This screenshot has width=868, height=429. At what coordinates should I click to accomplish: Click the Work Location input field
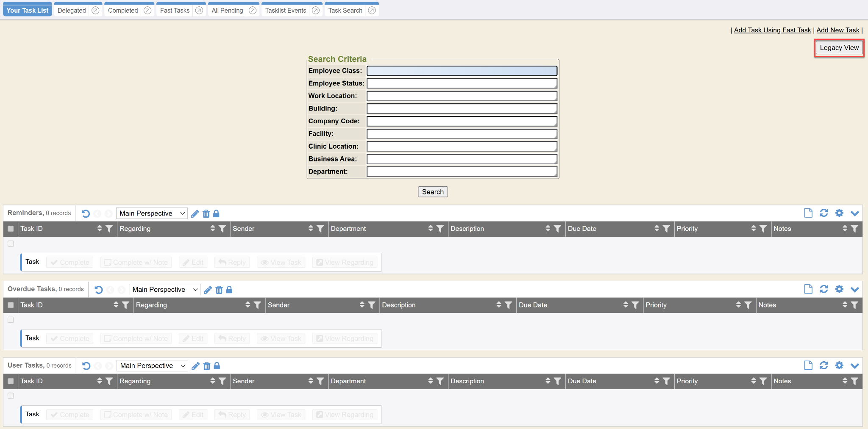(x=462, y=96)
